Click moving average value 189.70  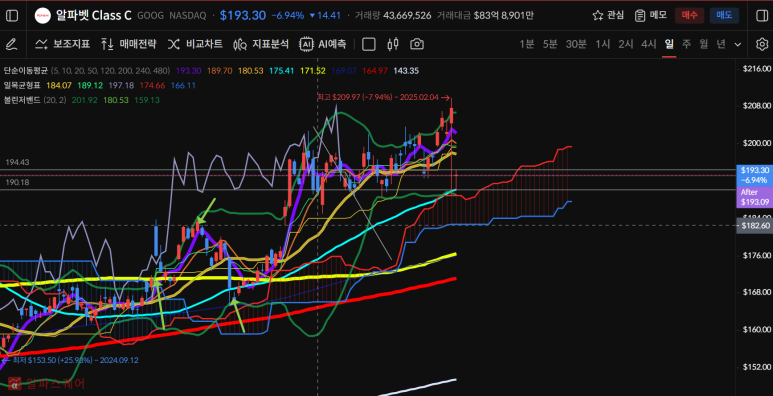coord(220,71)
